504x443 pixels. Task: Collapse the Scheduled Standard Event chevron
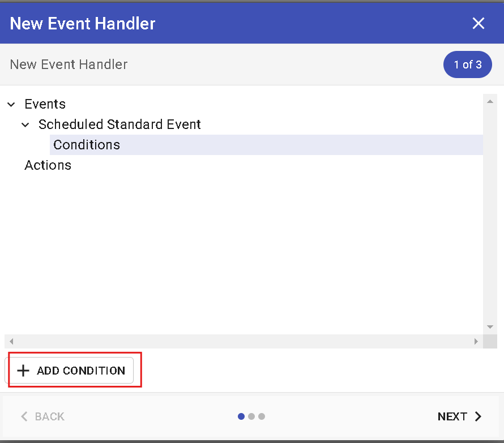25,125
